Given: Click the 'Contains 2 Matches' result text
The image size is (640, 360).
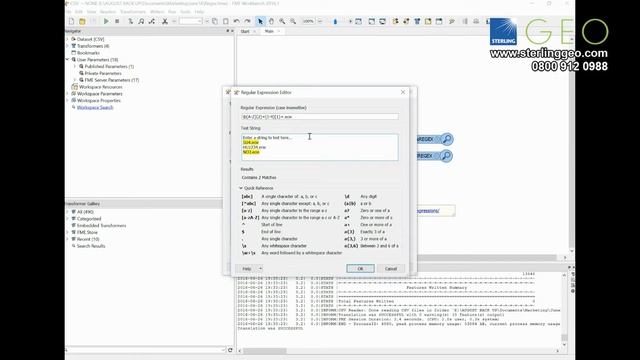Looking at the screenshot, I should (259, 178).
